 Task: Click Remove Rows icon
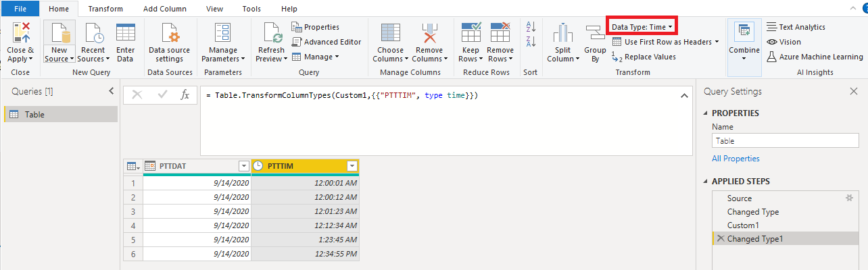(x=500, y=32)
